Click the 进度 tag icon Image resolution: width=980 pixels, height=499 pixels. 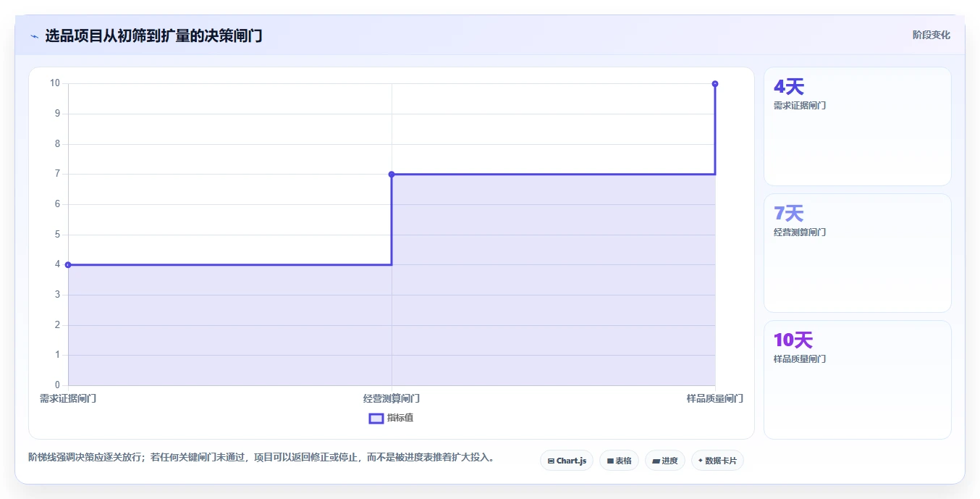click(x=656, y=461)
